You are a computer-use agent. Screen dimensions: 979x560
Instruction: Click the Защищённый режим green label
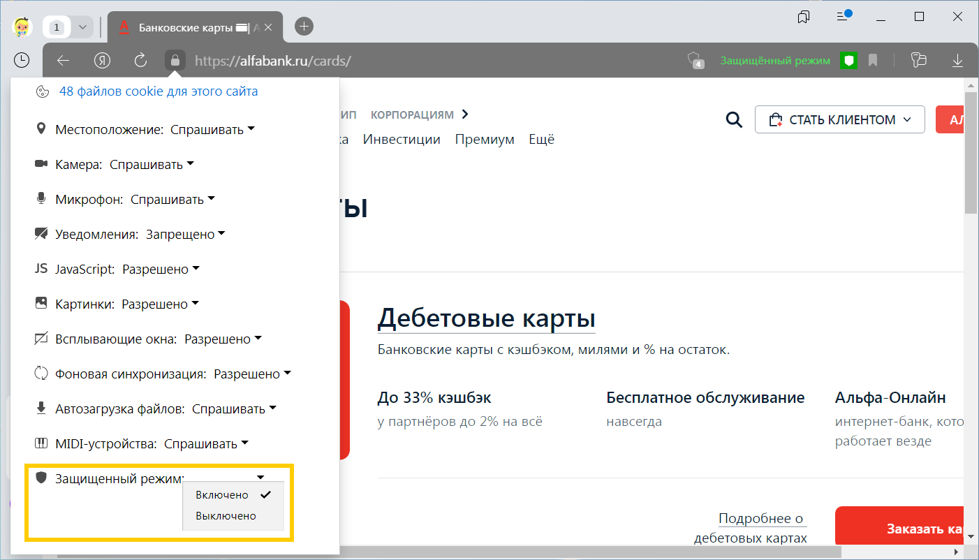pyautogui.click(x=775, y=61)
